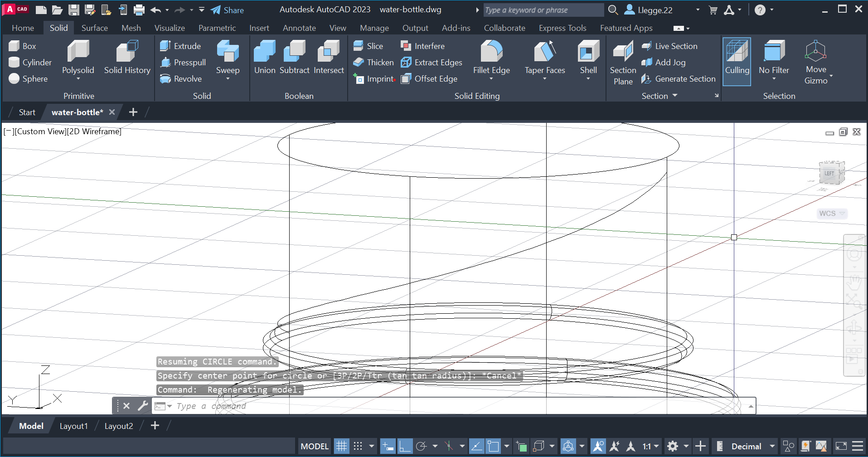Toggle grid display in status bar
This screenshot has width=868, height=457.
click(341, 446)
